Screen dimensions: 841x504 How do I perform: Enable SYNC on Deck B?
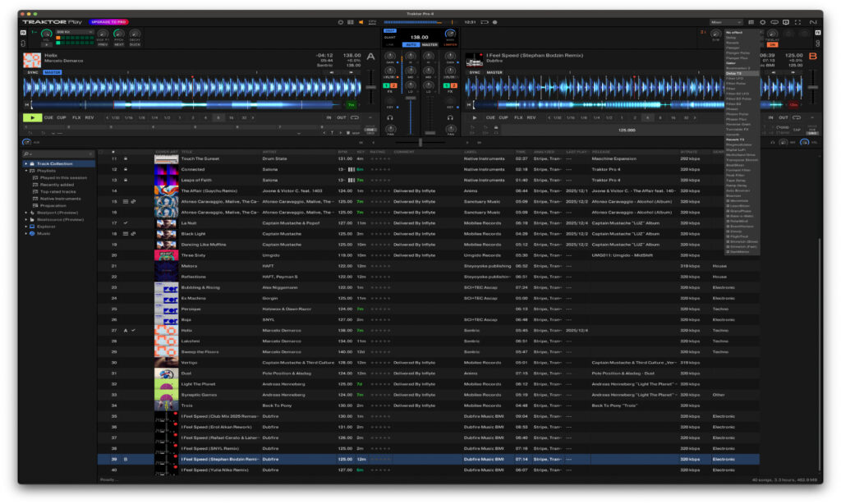pos(476,73)
